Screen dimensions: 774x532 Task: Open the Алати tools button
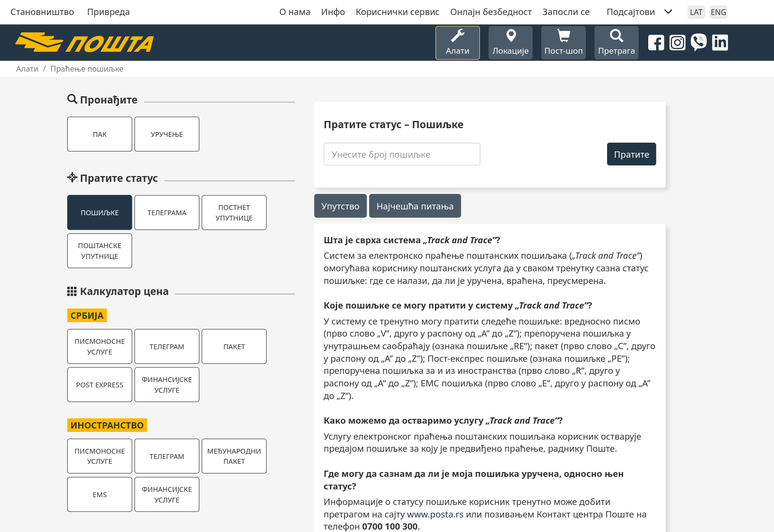coord(457,43)
